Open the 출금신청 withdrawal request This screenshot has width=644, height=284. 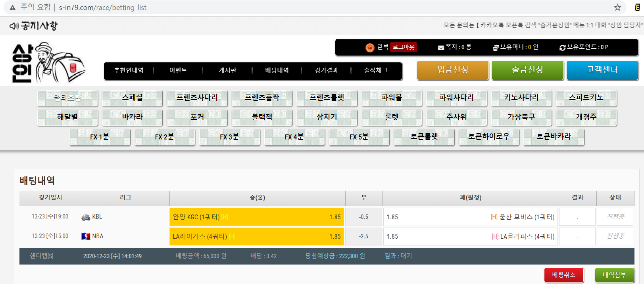[x=527, y=70]
